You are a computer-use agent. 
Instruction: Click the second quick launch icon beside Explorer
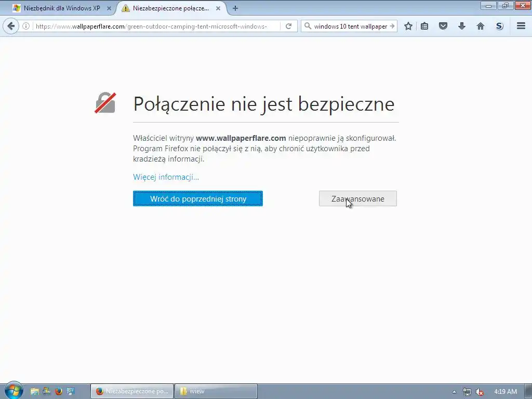pyautogui.click(x=46, y=391)
